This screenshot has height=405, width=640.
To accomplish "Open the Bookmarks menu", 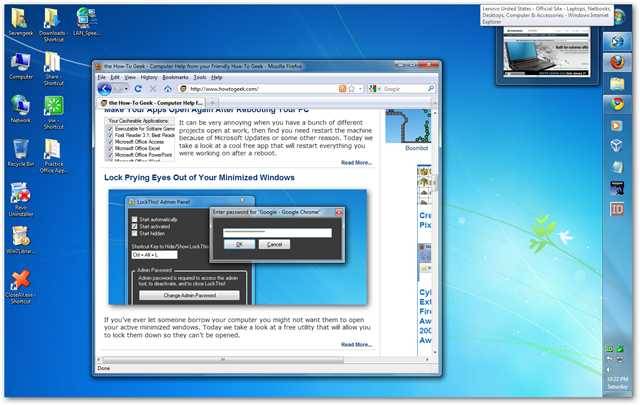I will pos(176,77).
